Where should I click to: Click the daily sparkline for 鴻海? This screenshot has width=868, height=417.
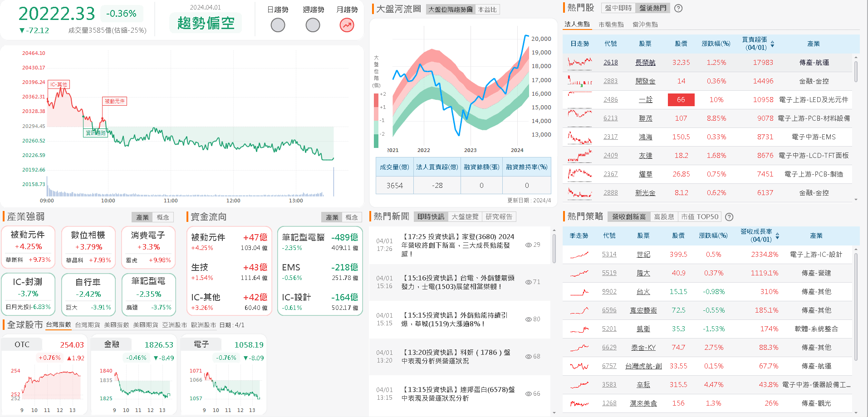(x=580, y=137)
